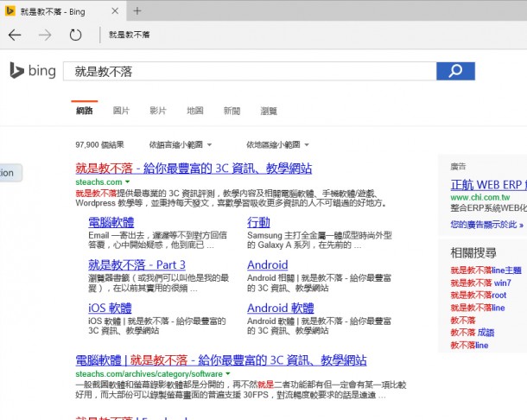
Task: Switch to the 影片 search tab
Action: pyautogui.click(x=157, y=111)
